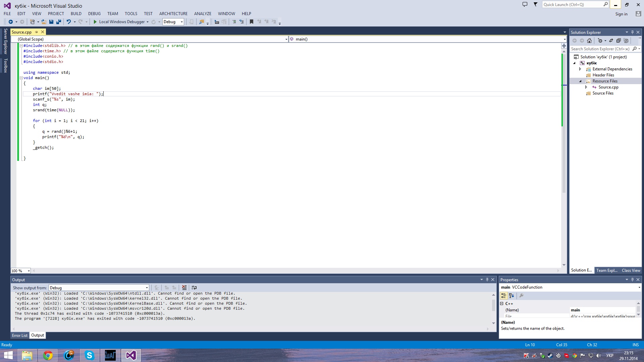This screenshot has width=644, height=362.
Task: Open the notifications flag icon
Action: (536, 4)
